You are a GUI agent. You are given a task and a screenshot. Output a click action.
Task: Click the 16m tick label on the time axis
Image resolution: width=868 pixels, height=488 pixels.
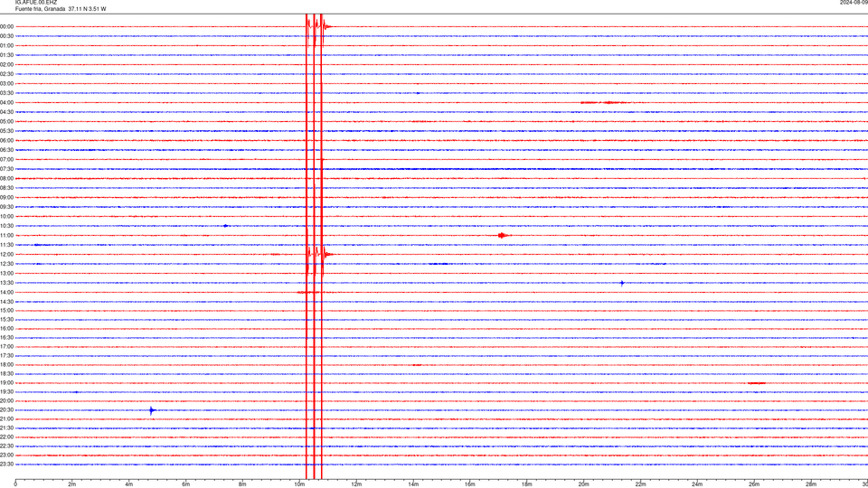point(470,484)
